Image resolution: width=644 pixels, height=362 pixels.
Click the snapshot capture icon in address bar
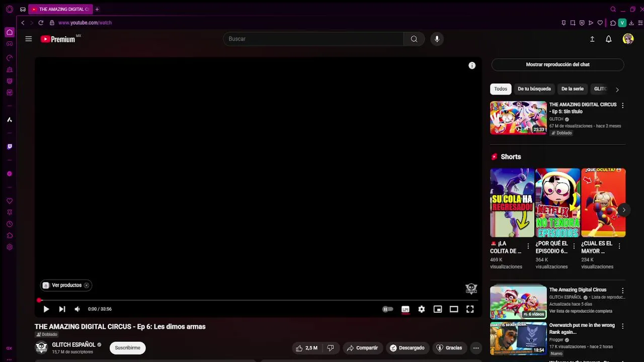click(573, 23)
